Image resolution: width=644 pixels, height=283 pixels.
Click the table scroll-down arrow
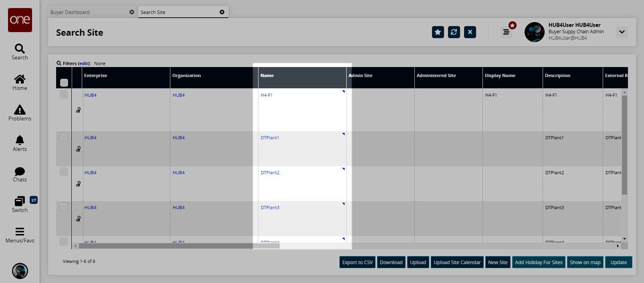tap(624, 239)
